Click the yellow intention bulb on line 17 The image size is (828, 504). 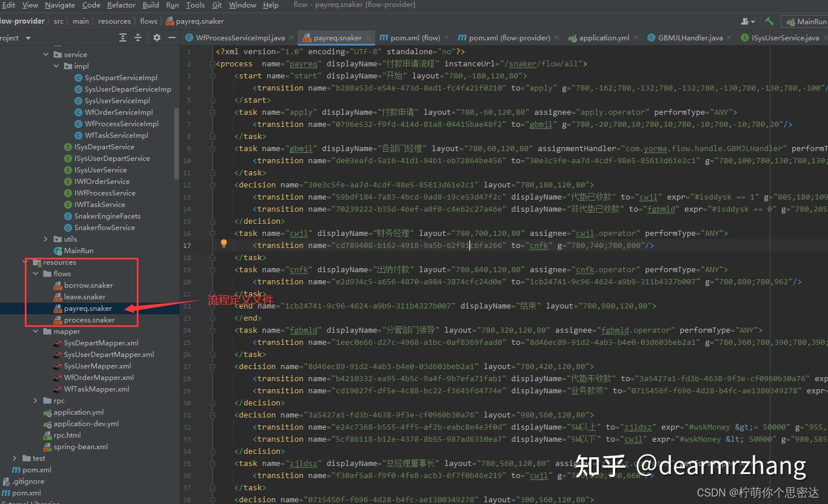pos(224,244)
